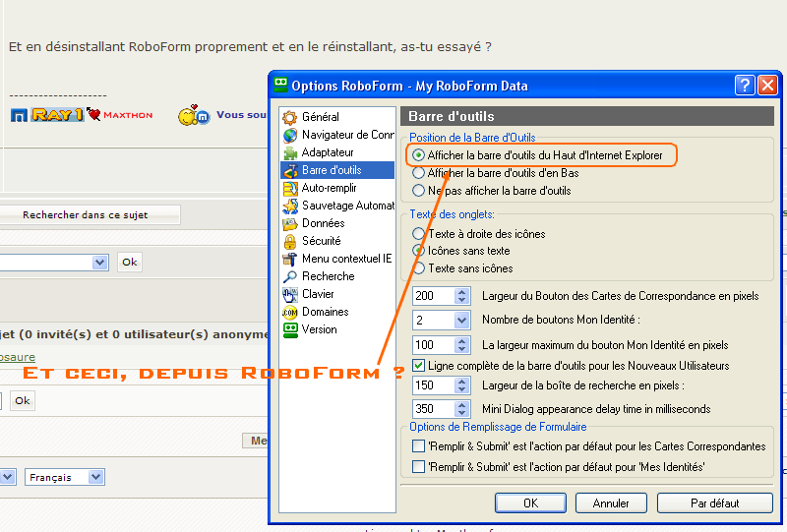Click the underlined 'osaure' forum user link
787x532 pixels.
pyautogui.click(x=18, y=357)
